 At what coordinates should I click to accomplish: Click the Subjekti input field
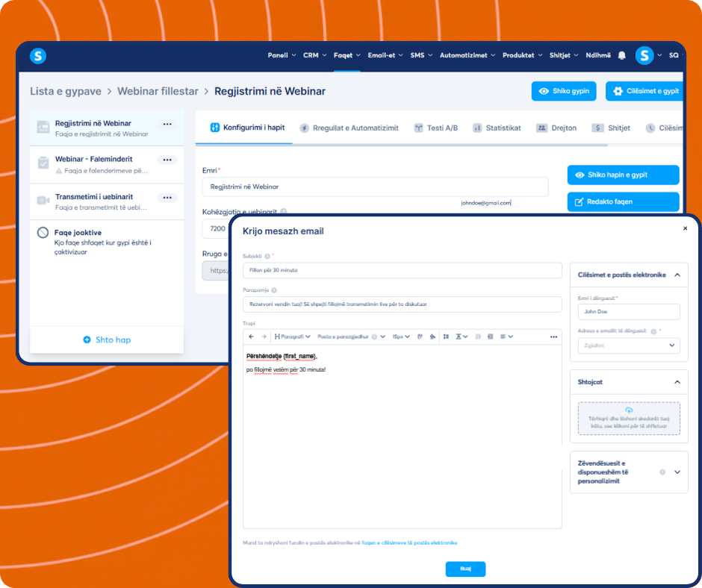tap(402, 270)
